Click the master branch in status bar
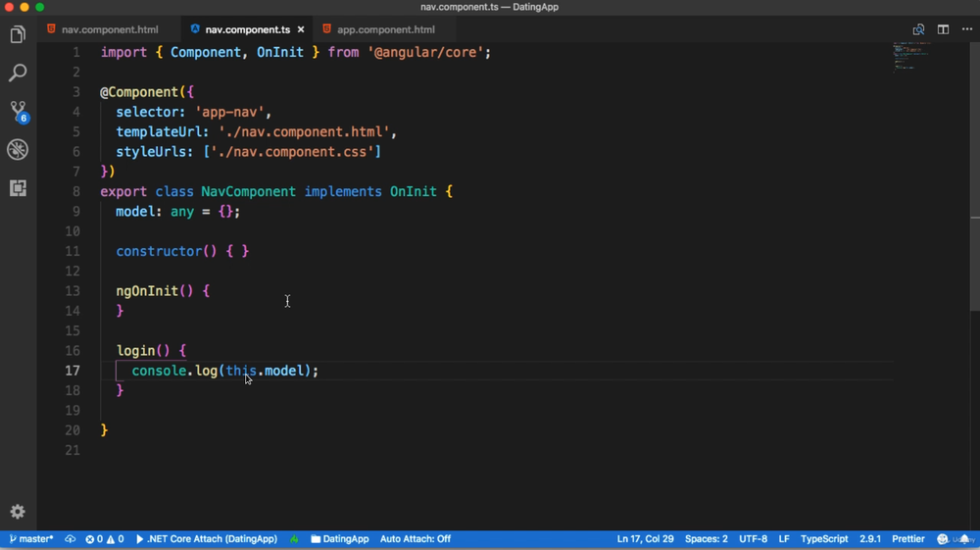This screenshot has width=980, height=550. click(31, 539)
